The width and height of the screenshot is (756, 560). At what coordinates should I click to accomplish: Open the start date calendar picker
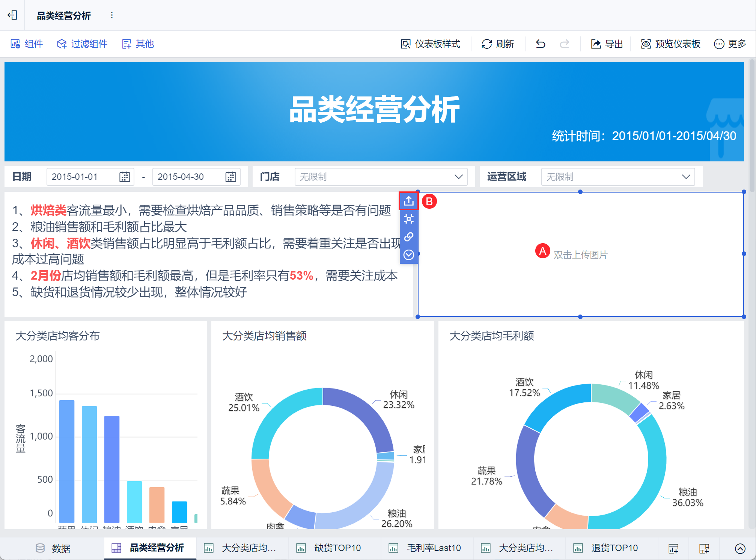[x=124, y=177]
